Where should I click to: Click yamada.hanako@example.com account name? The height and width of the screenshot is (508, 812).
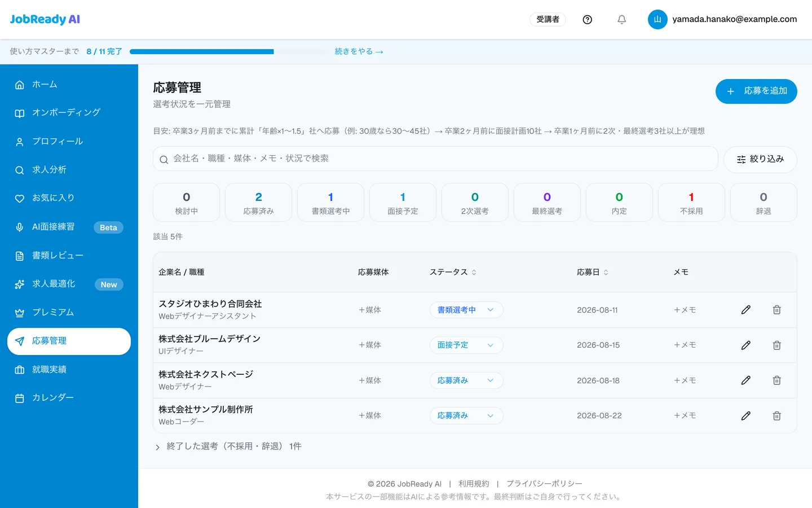tap(735, 19)
